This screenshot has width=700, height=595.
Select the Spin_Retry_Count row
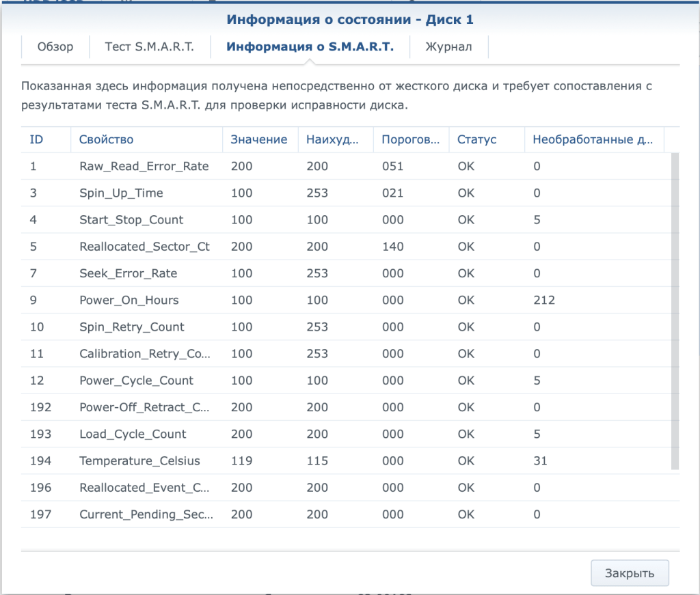[x=346, y=327]
